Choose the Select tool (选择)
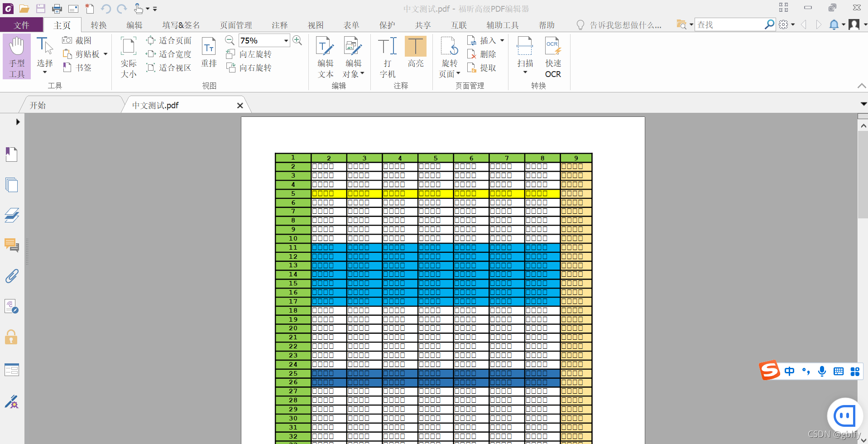The height and width of the screenshot is (444, 868). (44, 56)
